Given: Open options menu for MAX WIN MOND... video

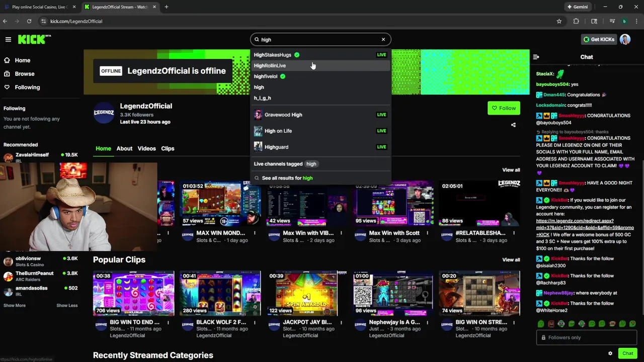Looking at the screenshot, I should 255,233.
